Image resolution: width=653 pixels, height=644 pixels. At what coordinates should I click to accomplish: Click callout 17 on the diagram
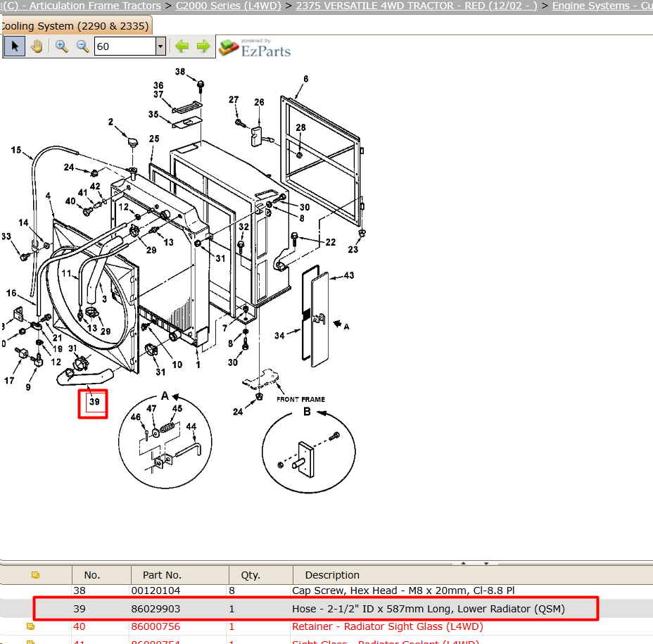9,381
